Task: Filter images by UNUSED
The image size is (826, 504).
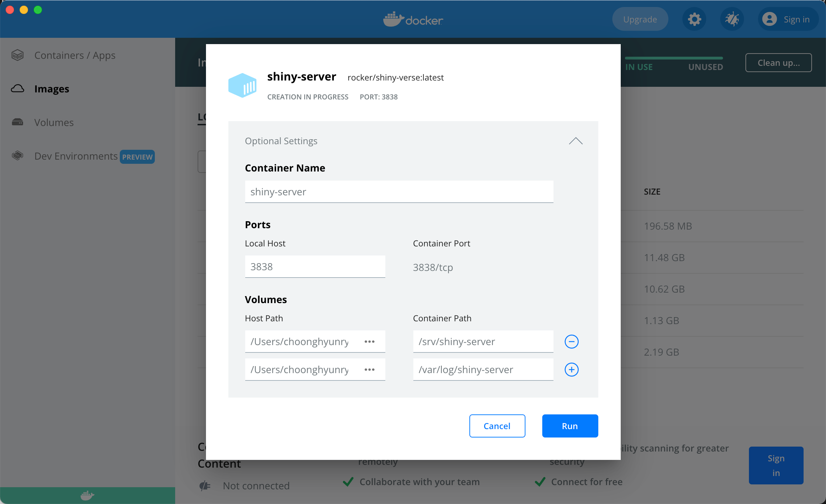Action: point(705,67)
